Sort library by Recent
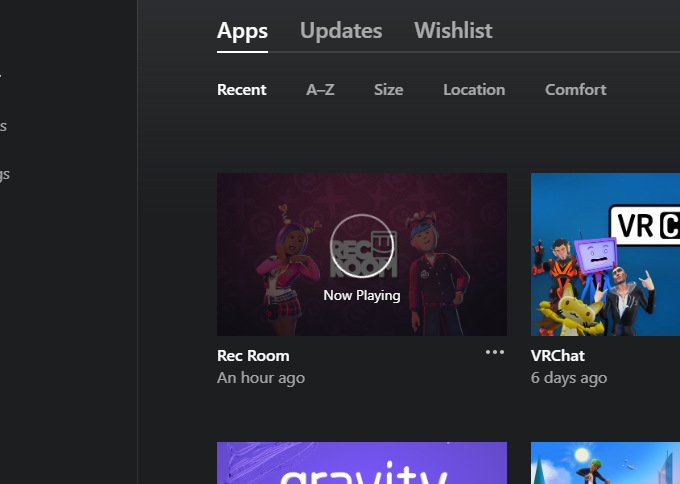 (242, 90)
